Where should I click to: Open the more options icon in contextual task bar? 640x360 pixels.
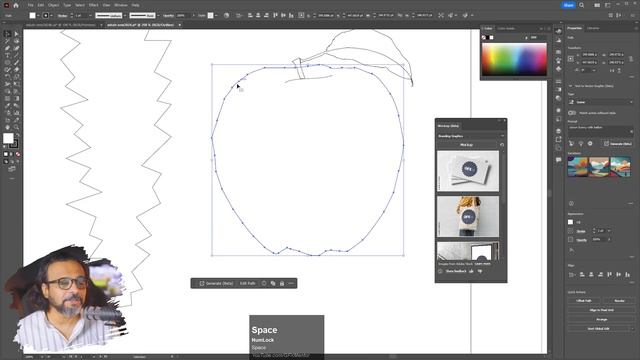[x=291, y=283]
